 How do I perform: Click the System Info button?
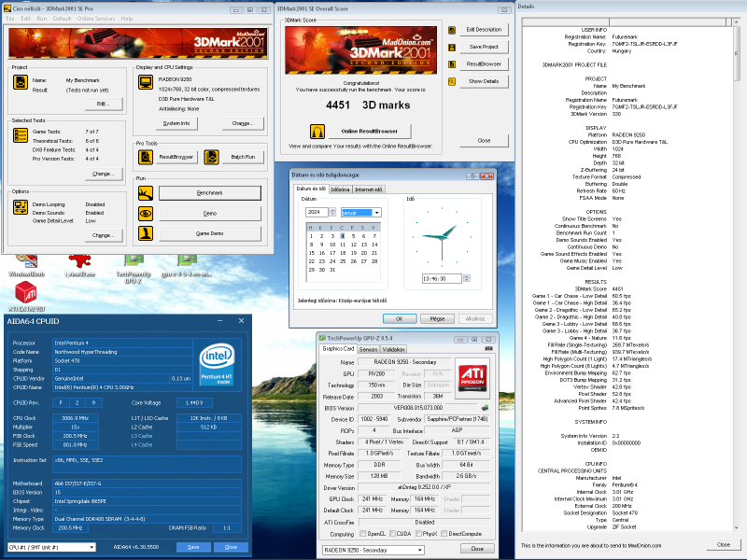pyautogui.click(x=176, y=123)
